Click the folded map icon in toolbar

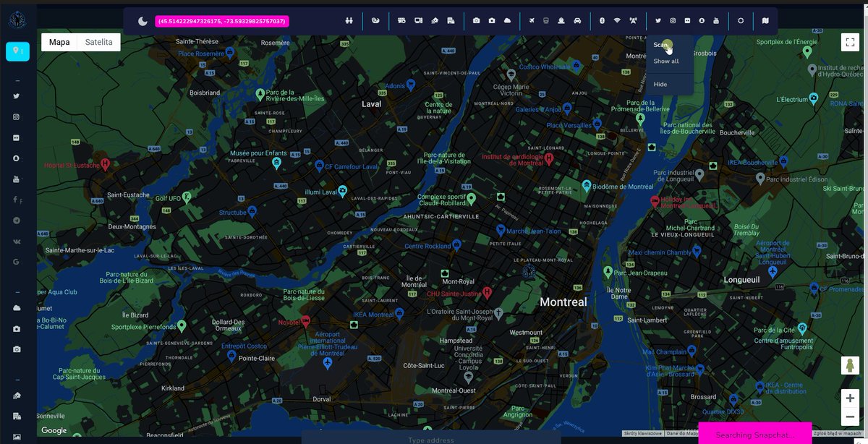point(765,21)
